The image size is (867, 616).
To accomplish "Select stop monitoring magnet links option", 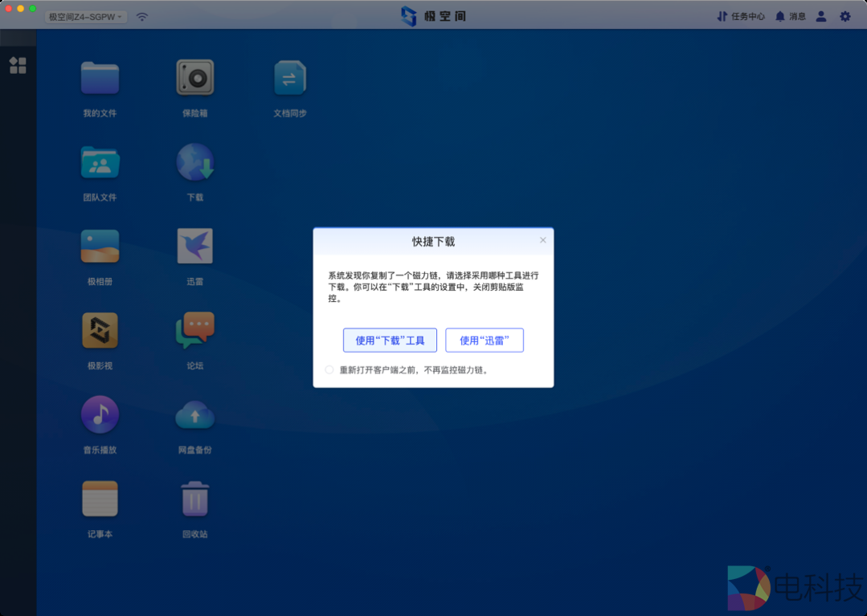I will 329,369.
